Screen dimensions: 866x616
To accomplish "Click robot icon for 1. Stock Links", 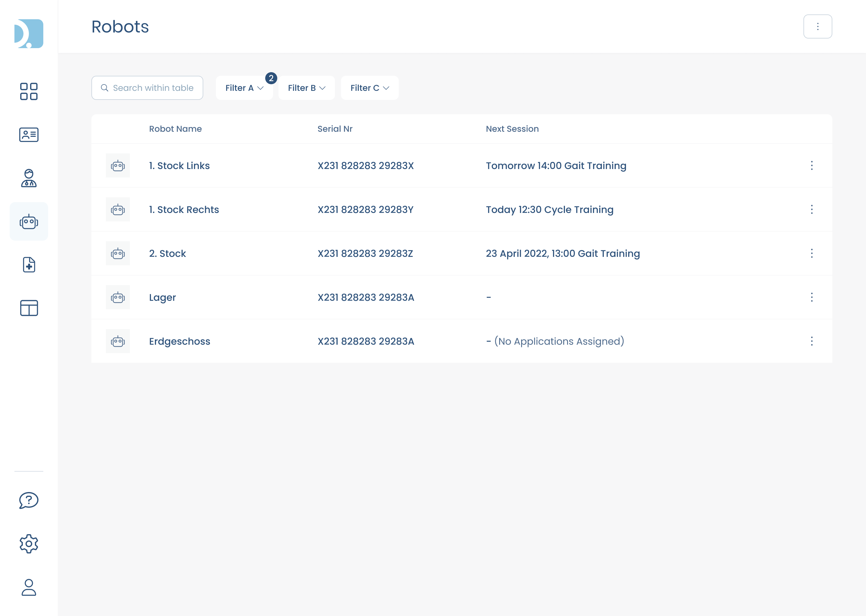I will point(118,165).
